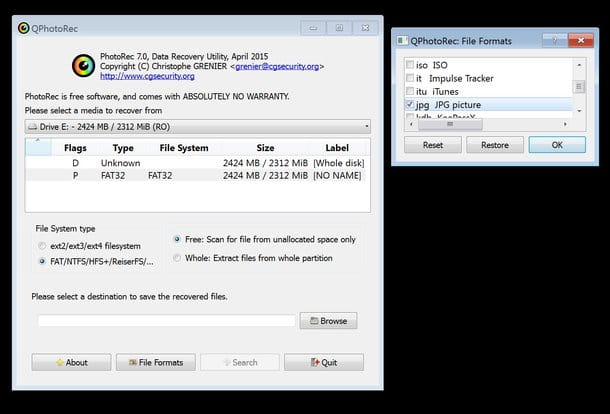
Task: Uncheck the jpg JPG picture checkbox
Action: coord(410,104)
